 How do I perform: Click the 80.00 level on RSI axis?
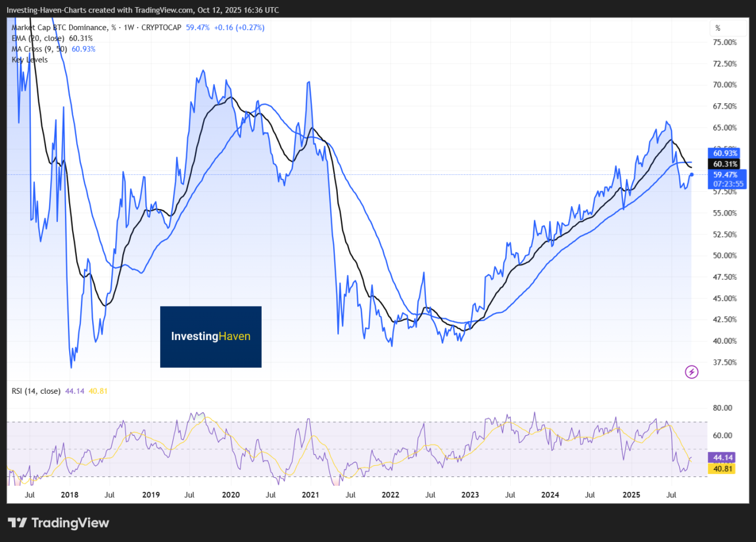point(723,407)
